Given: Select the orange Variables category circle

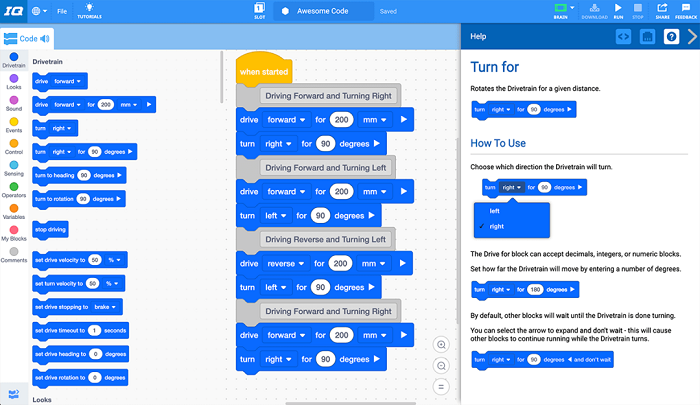Looking at the screenshot, I should tap(14, 207).
